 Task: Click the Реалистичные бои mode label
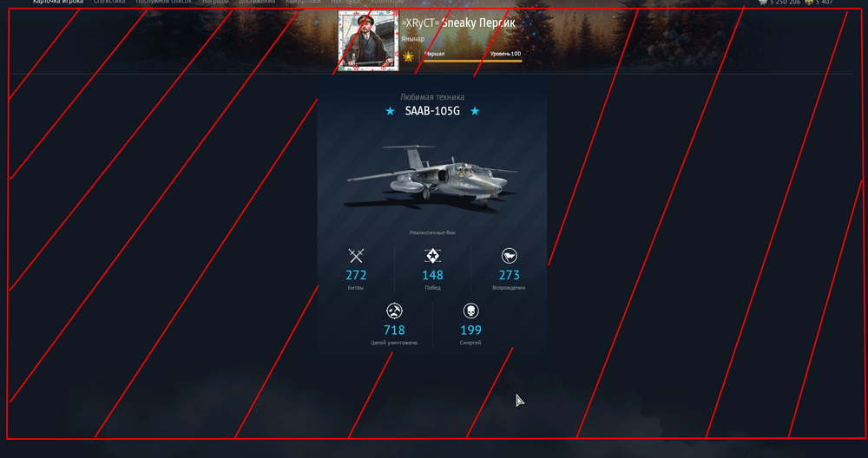(432, 232)
